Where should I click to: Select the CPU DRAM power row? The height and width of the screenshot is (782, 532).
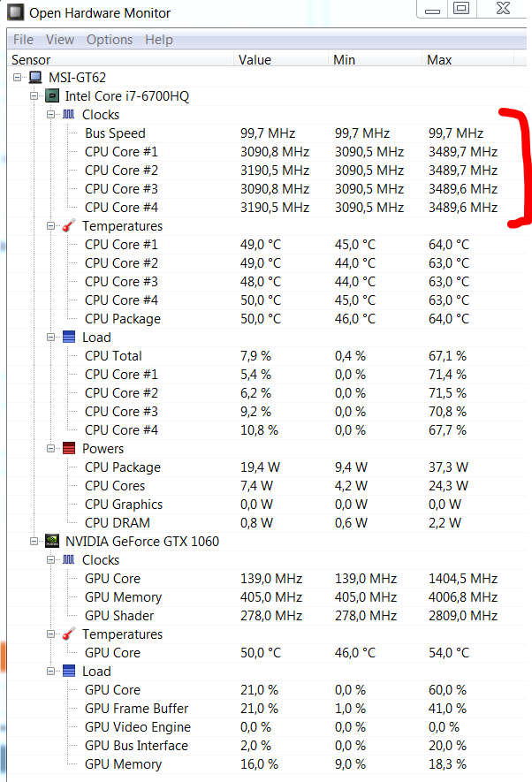point(267,523)
